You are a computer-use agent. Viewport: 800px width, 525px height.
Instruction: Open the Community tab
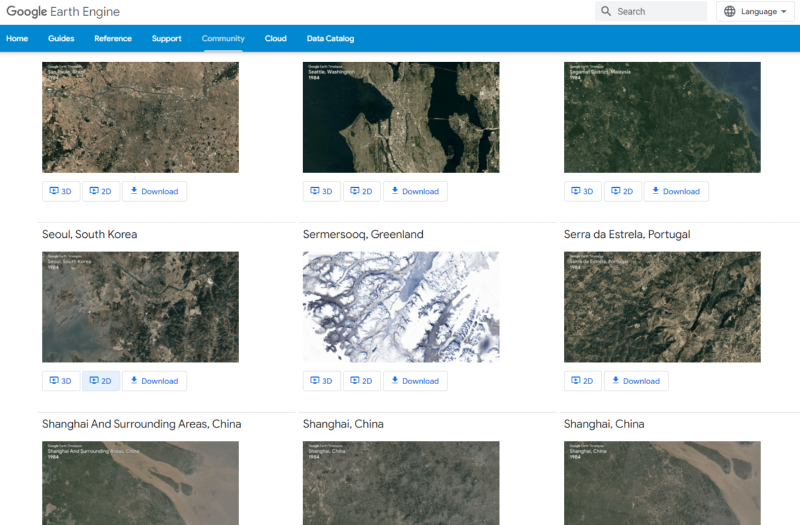tap(223, 39)
